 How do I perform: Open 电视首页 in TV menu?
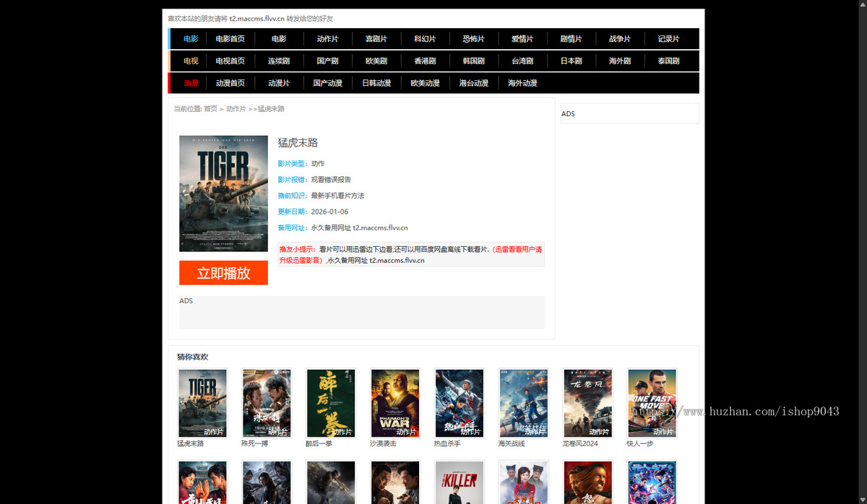230,61
